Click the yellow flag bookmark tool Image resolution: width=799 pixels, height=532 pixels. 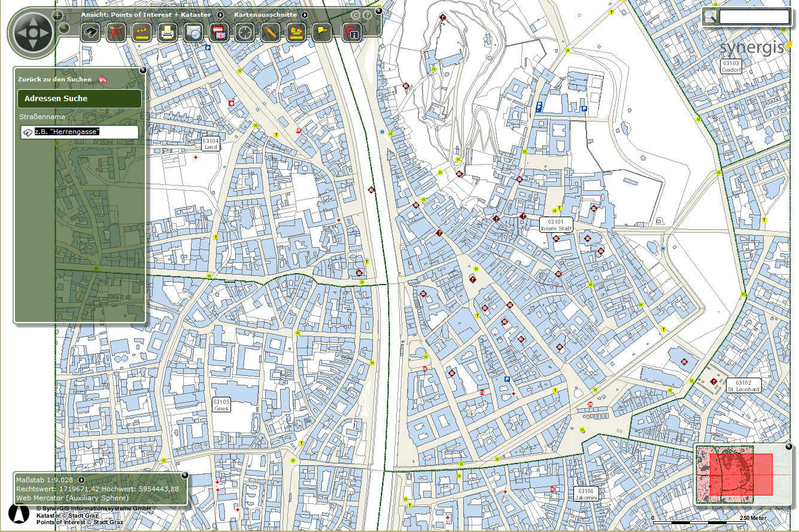click(321, 33)
